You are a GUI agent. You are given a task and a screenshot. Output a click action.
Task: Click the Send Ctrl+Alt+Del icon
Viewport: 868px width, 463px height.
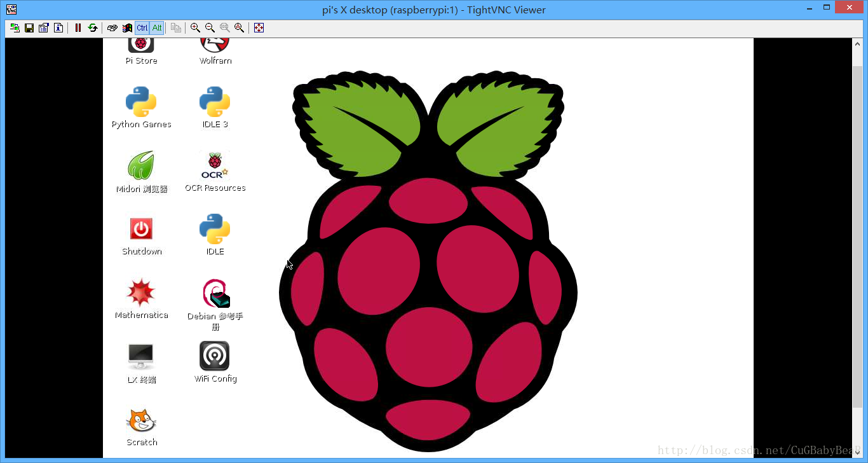point(112,28)
